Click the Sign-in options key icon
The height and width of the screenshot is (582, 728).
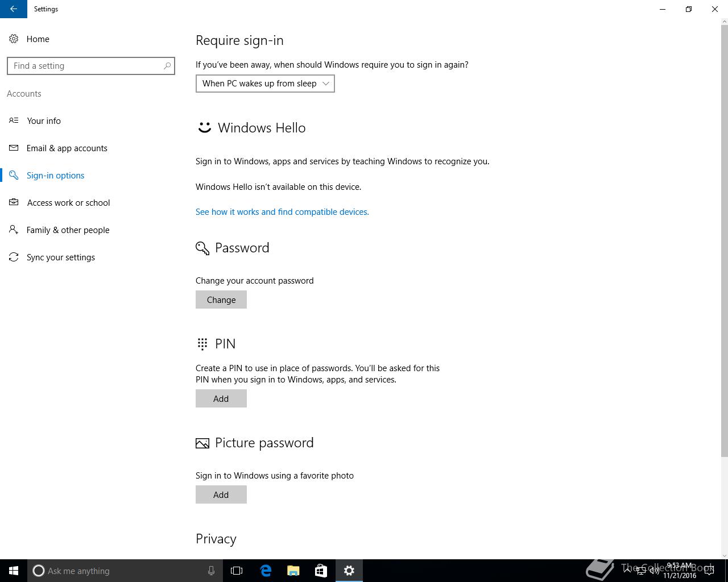point(14,175)
